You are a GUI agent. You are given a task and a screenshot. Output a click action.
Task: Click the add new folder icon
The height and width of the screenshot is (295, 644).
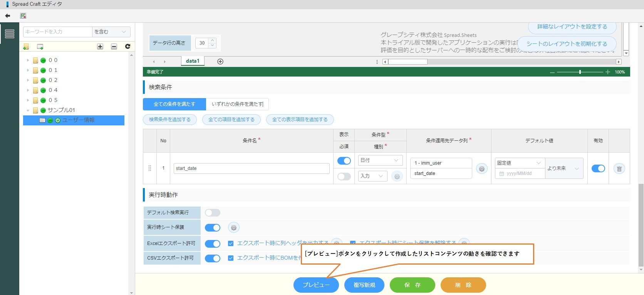26,47
